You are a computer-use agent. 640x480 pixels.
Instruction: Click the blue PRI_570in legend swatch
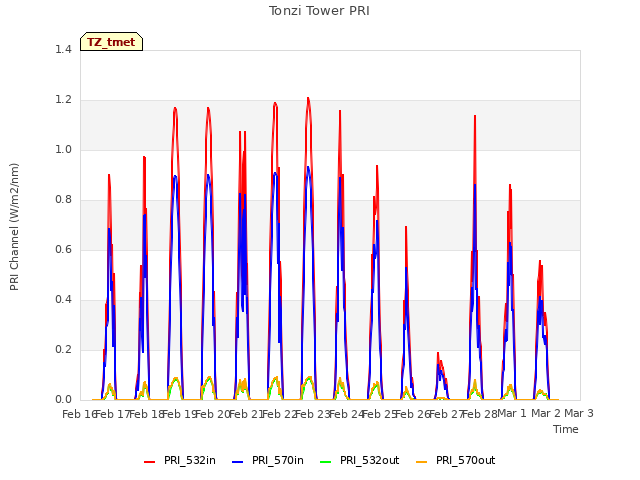coord(238,462)
